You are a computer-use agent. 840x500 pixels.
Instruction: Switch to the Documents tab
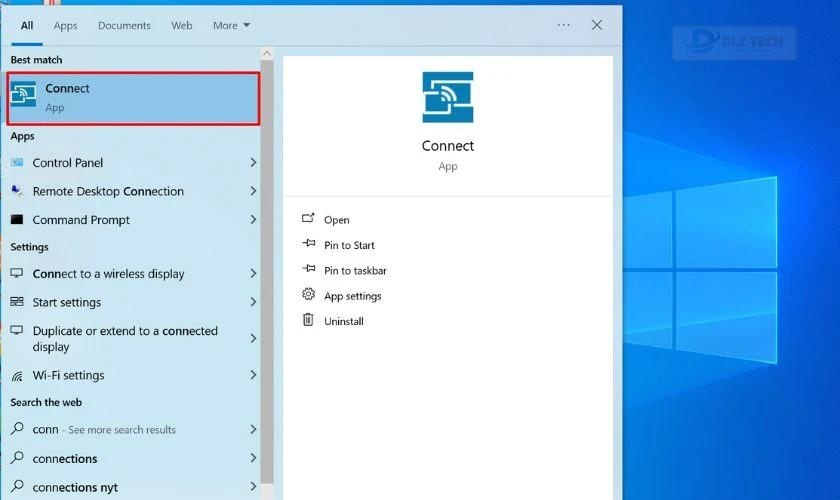[124, 25]
